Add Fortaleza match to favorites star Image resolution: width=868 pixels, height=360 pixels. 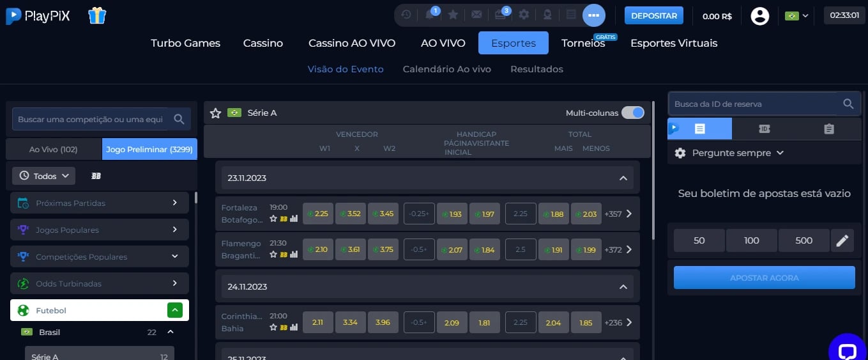[273, 219]
